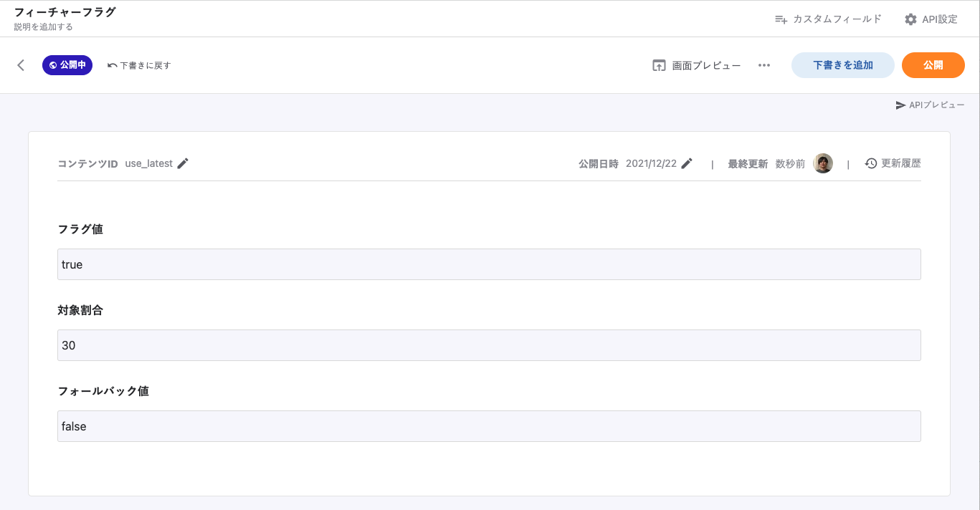Click the APIプレビュー text label
The height and width of the screenshot is (510, 980).
coord(936,105)
